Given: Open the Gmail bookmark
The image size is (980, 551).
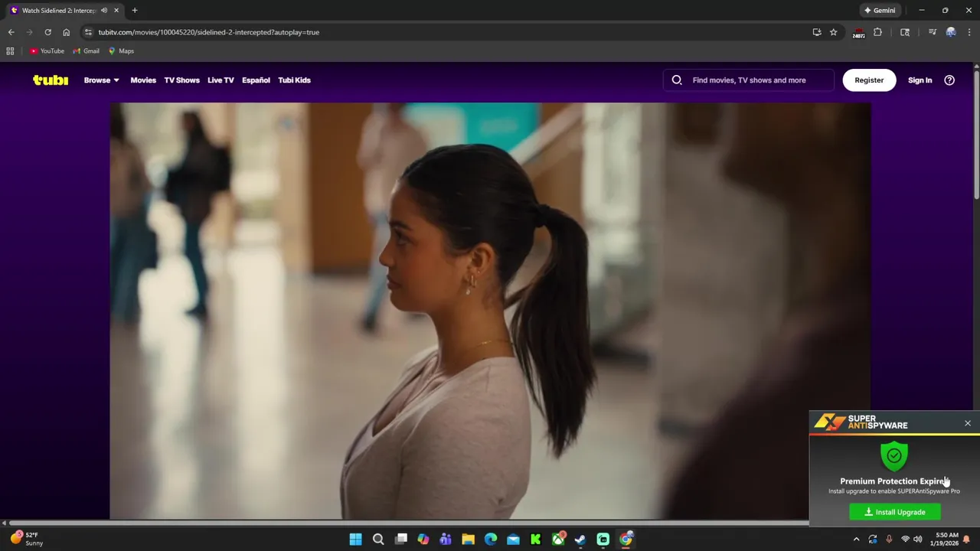Looking at the screenshot, I should click(x=86, y=51).
